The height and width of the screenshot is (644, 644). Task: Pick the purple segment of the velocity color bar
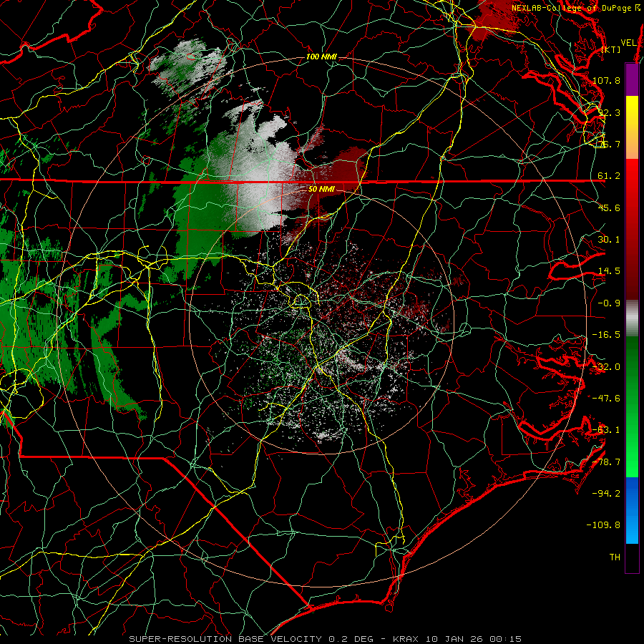tap(632, 79)
